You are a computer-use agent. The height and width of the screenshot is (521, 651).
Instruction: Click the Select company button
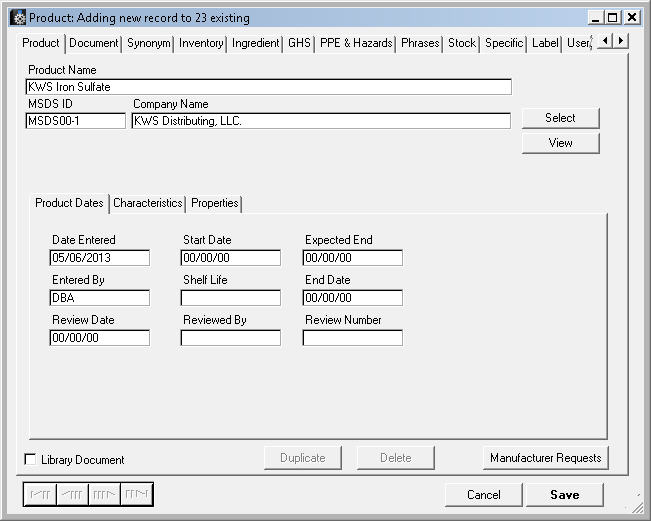click(560, 118)
